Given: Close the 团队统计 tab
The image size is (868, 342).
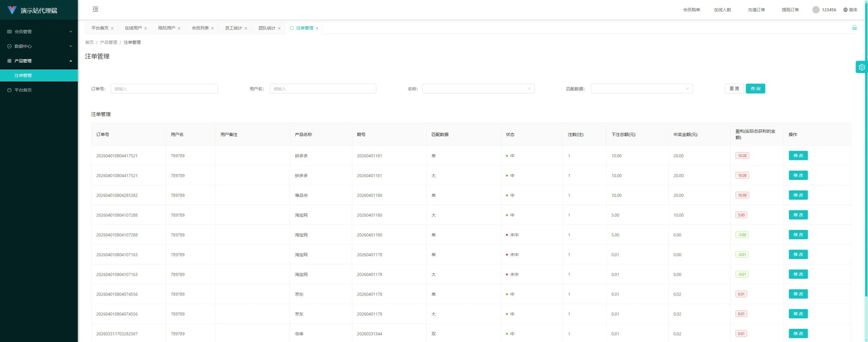Looking at the screenshot, I should coord(279,28).
